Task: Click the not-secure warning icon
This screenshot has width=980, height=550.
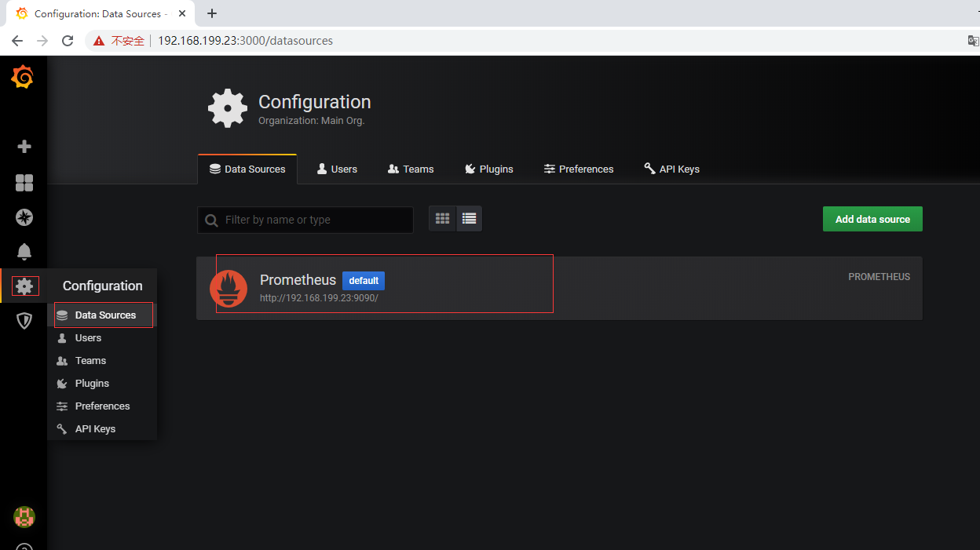Action: [99, 41]
